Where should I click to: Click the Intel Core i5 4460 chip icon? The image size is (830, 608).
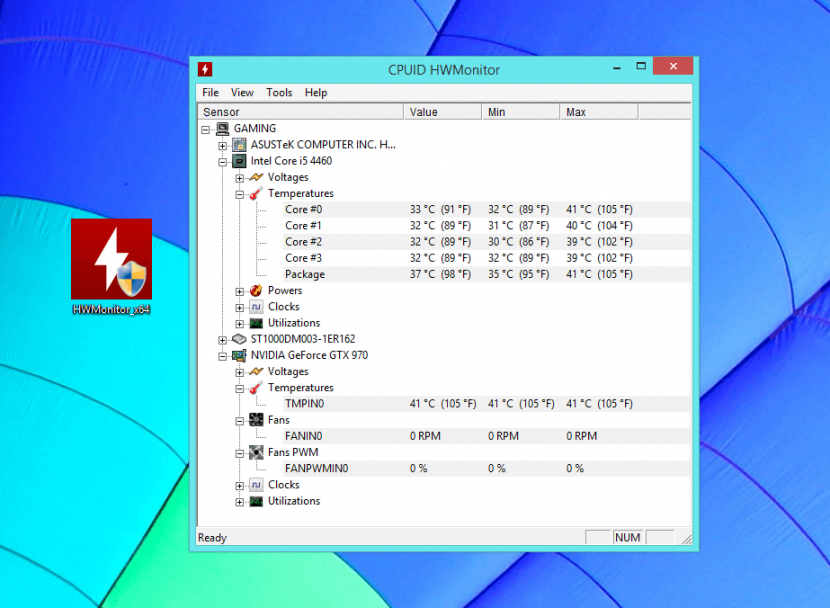[x=239, y=161]
